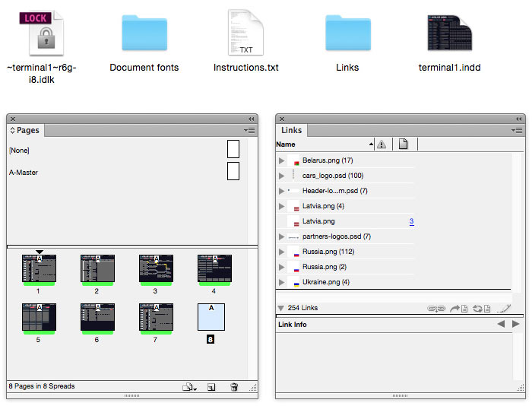The image size is (532, 406).
Task: Click the Update Link icon
Action: pyautogui.click(x=477, y=308)
